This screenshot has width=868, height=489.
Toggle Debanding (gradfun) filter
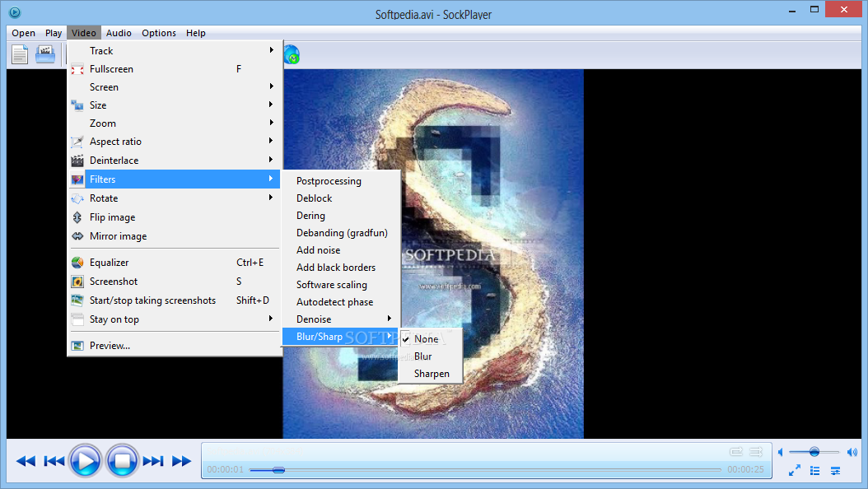pos(340,233)
